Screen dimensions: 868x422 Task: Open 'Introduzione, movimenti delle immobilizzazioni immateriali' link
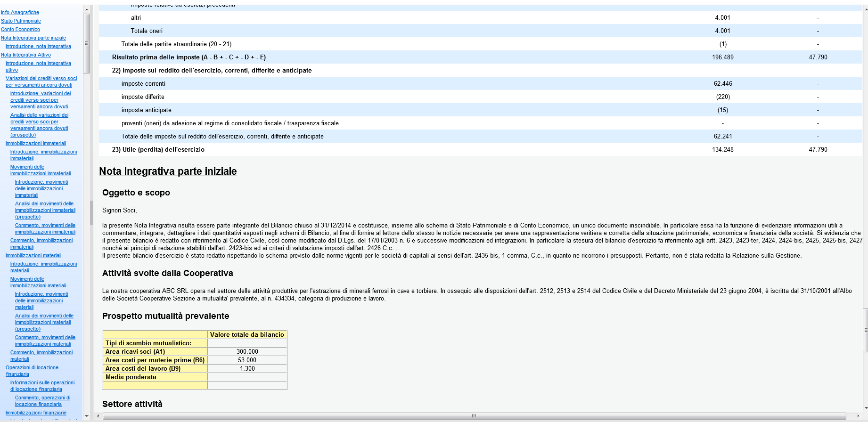[x=41, y=188]
